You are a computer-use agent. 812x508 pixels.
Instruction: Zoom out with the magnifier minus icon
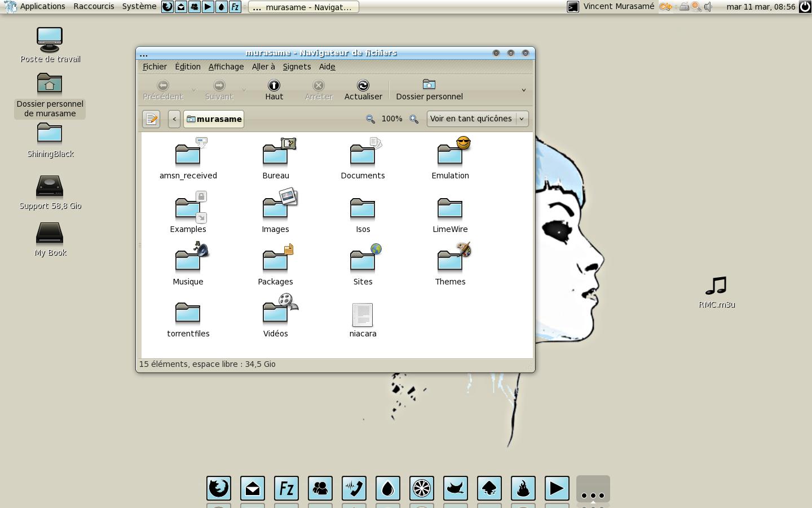370,119
